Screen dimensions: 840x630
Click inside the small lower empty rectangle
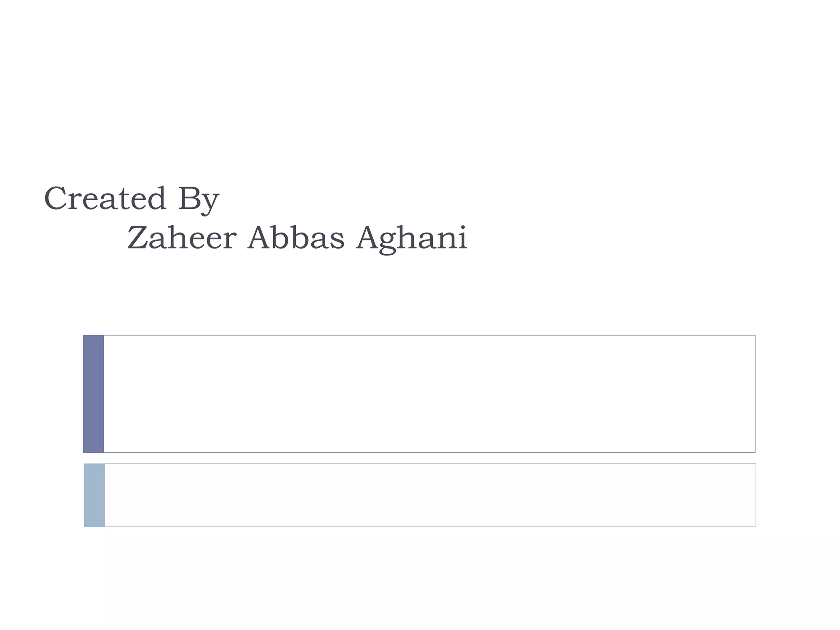tap(430, 495)
